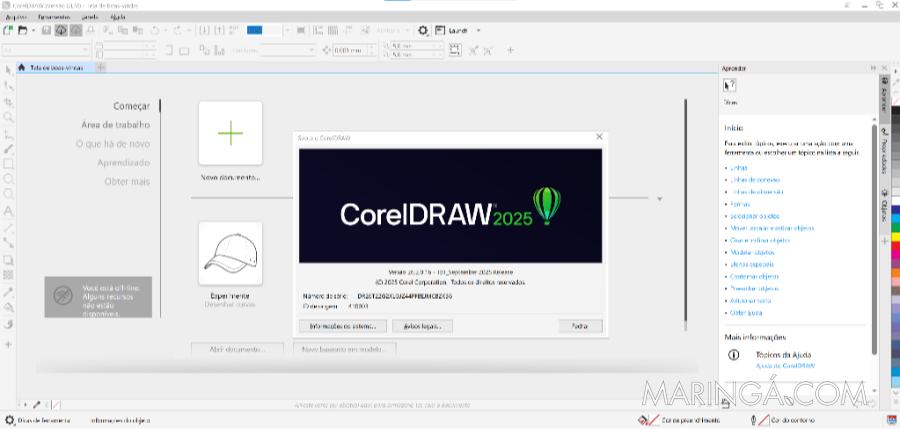Viewport: 900px width, 429px height.
Task: Select the Rectangle tool in toolbox
Action: pos(8,164)
